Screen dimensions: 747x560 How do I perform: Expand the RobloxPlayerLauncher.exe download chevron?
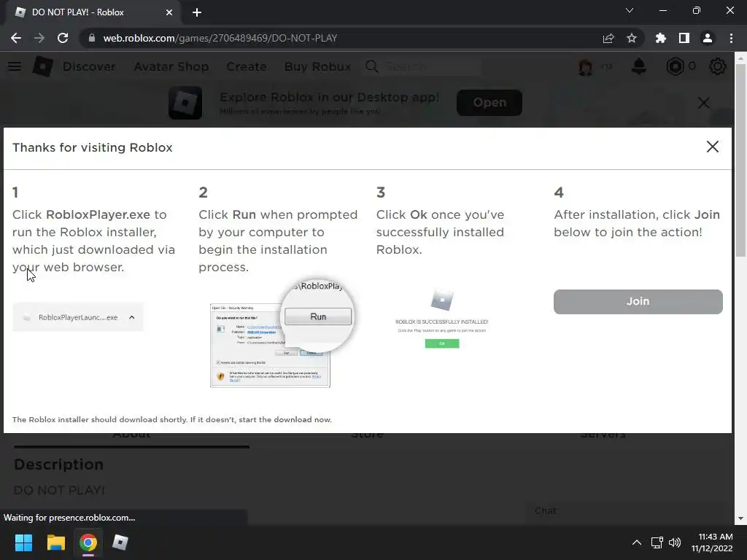tap(132, 317)
